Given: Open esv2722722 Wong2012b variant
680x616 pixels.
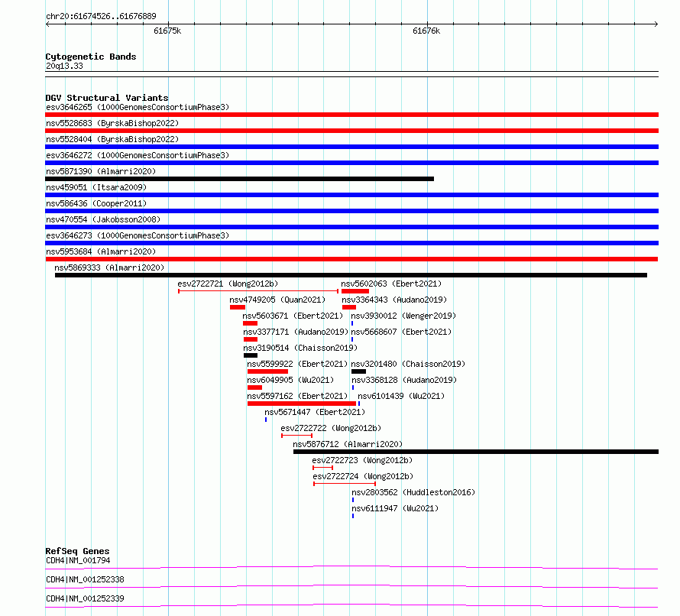Looking at the screenshot, I should (x=331, y=428).
